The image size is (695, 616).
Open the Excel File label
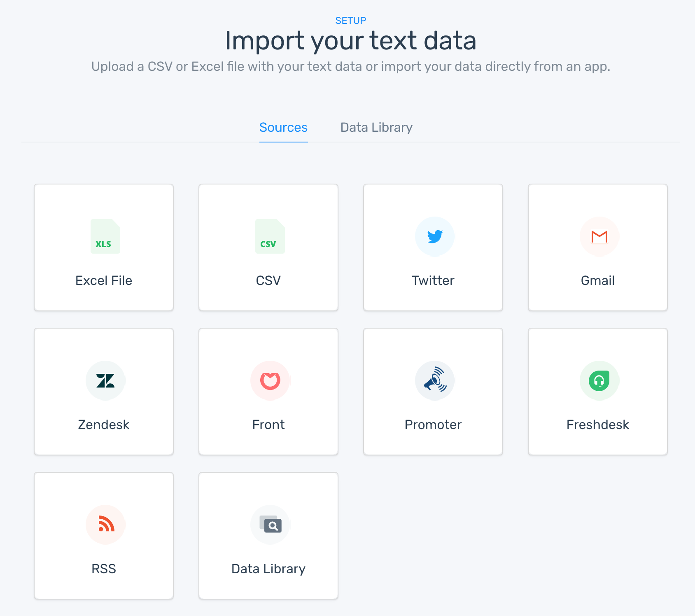104,280
